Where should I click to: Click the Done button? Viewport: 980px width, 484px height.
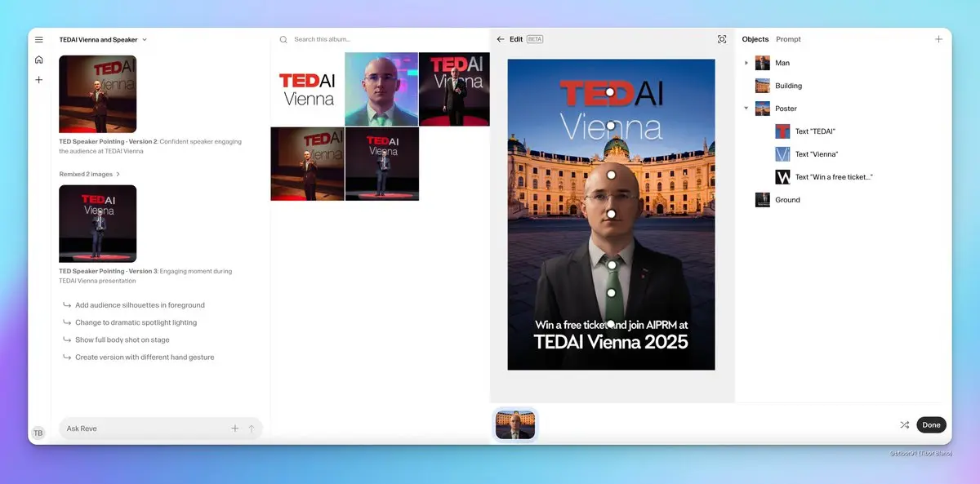click(x=931, y=424)
